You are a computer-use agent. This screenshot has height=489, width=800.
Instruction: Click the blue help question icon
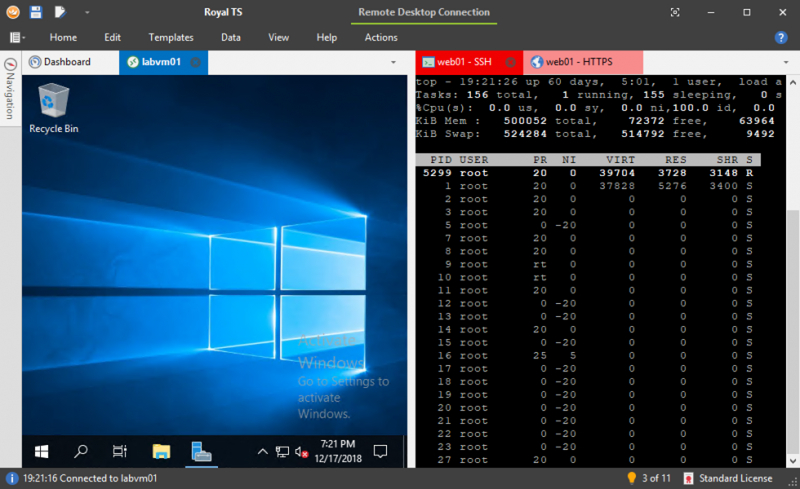(781, 37)
